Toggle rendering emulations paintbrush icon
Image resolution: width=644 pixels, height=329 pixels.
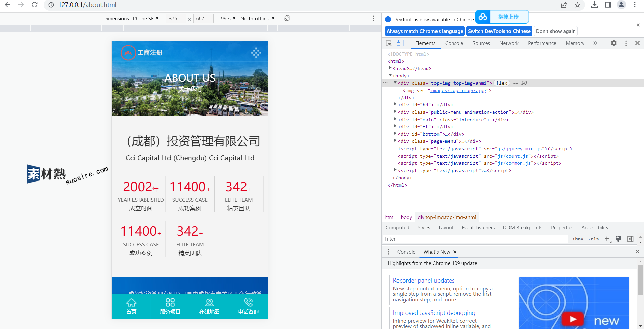tap(618, 239)
